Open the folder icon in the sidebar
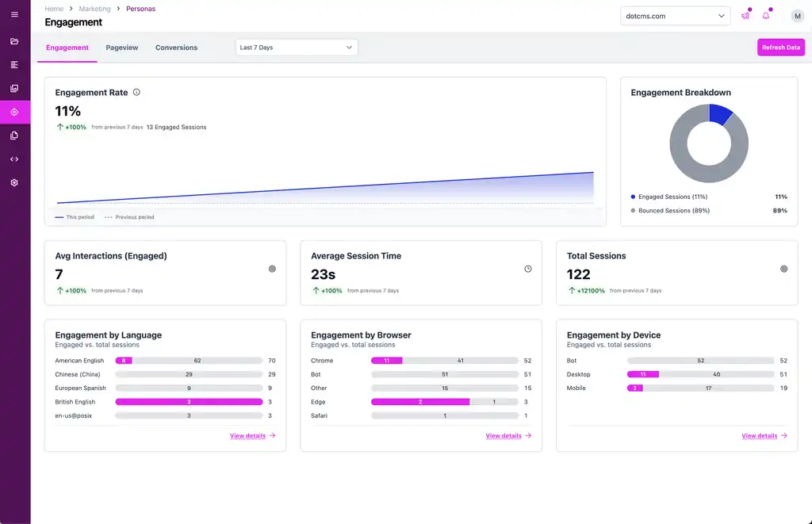The height and width of the screenshot is (524, 812). coord(14,41)
